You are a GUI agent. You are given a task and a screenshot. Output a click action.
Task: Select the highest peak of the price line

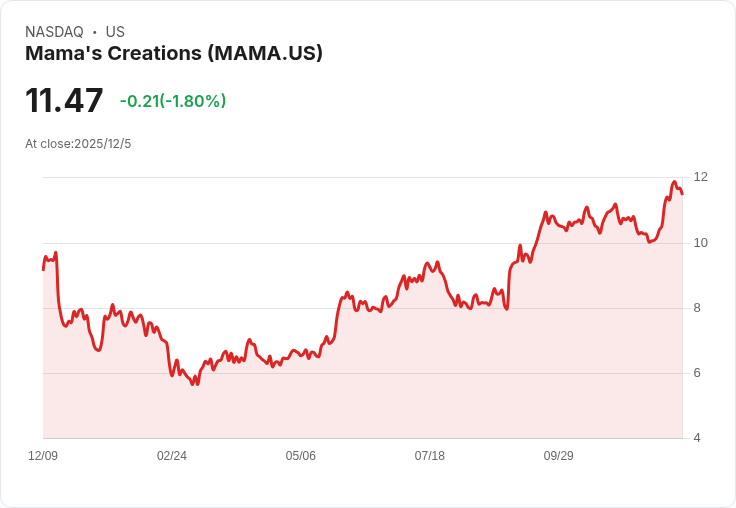click(x=674, y=182)
